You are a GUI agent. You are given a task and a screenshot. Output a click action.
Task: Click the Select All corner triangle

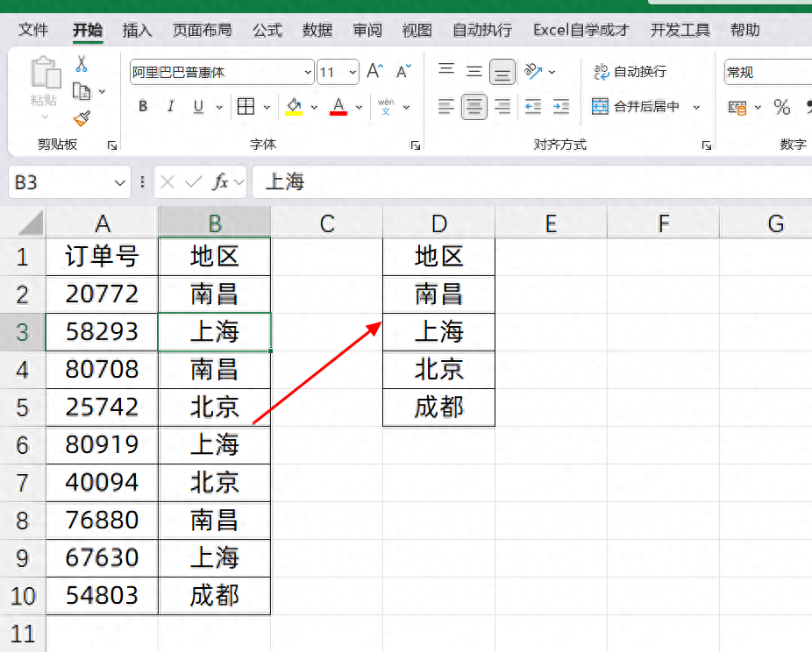[x=30, y=223]
